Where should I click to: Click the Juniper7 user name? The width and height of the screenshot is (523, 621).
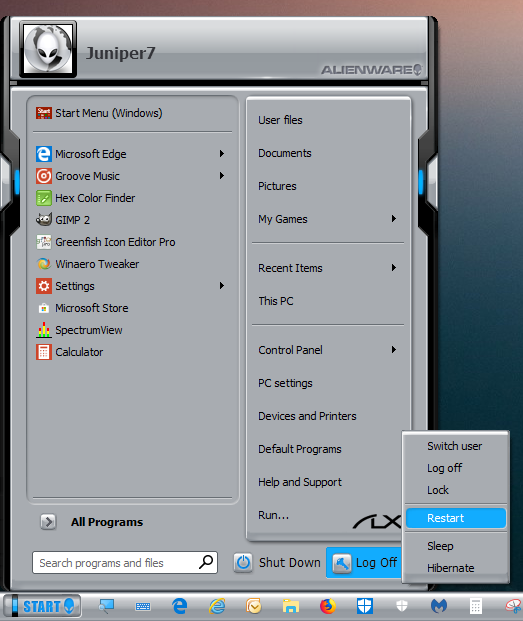pyautogui.click(x=121, y=53)
